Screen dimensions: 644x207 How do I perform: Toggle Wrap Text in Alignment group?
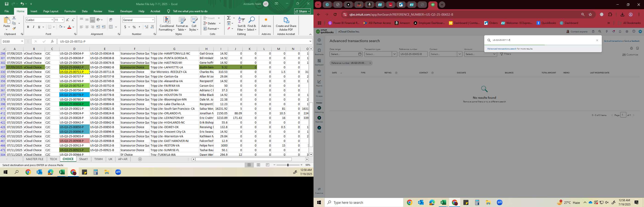pos(111,20)
